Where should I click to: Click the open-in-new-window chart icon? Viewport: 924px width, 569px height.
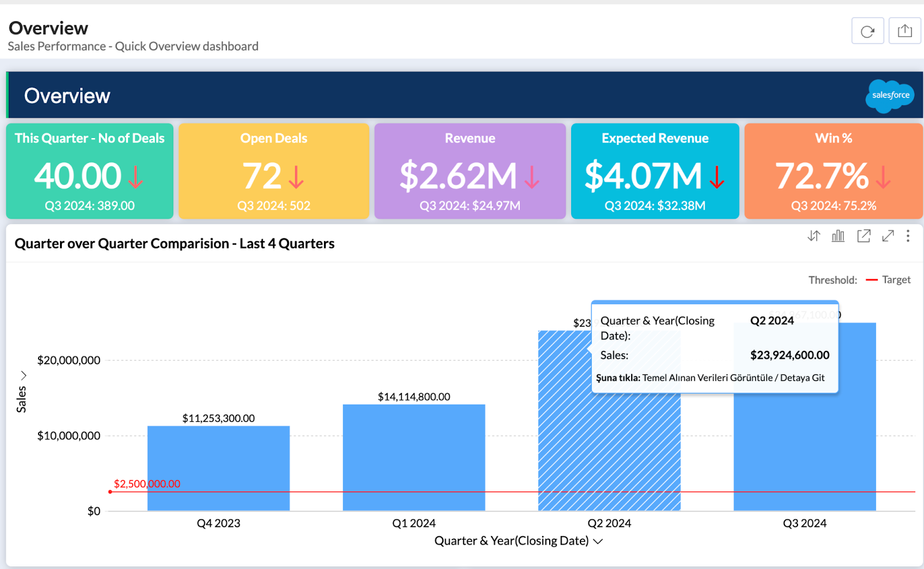[863, 236]
